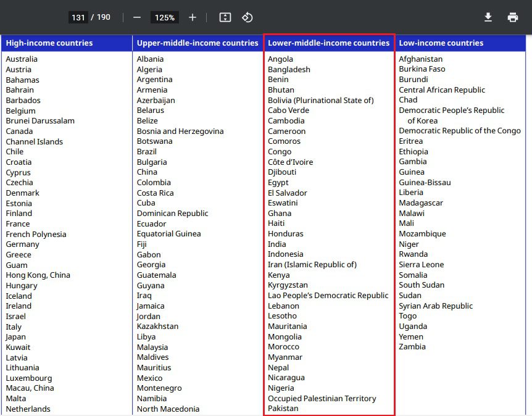Click French Polynesia entry
This screenshot has height=416, width=532.
(36, 234)
